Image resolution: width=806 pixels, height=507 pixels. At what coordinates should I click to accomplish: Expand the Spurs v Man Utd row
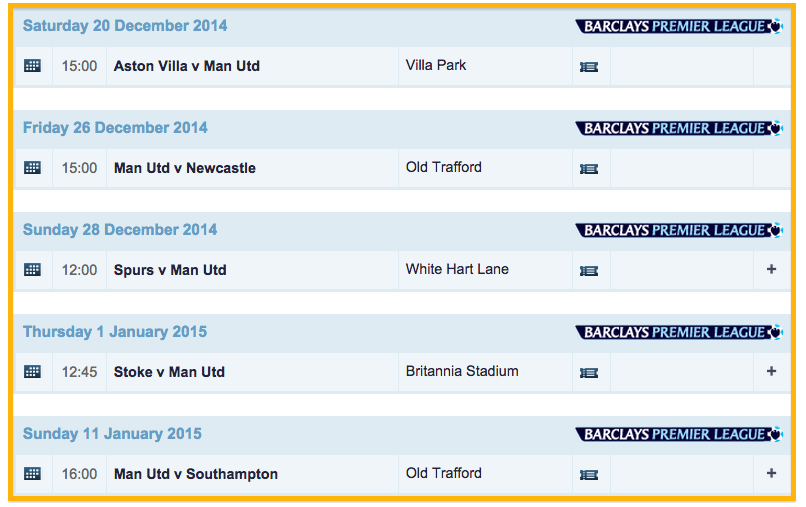(x=771, y=269)
